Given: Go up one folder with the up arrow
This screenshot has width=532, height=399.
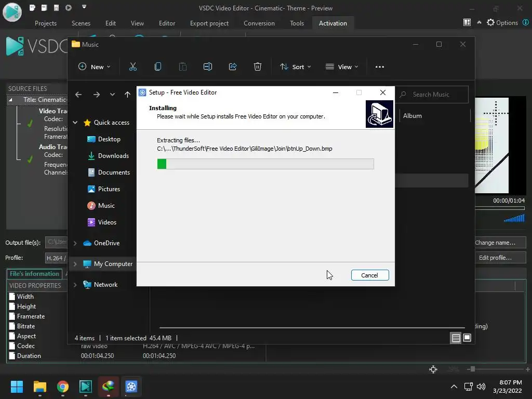Looking at the screenshot, I should (x=127, y=95).
